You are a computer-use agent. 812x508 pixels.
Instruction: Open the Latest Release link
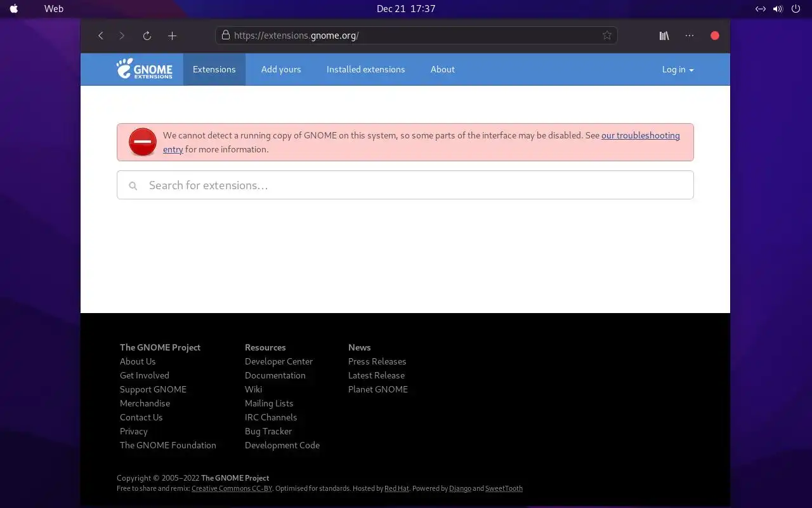pos(376,375)
